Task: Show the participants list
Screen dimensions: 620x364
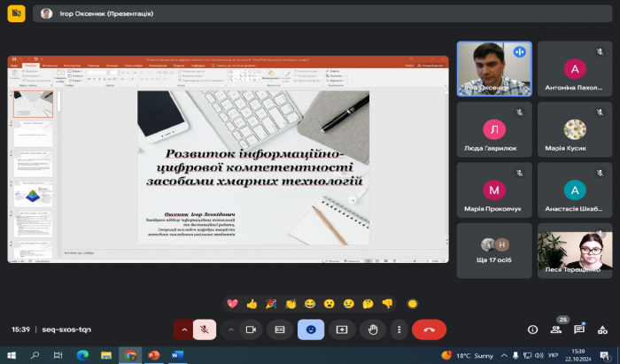Action: (x=556, y=329)
